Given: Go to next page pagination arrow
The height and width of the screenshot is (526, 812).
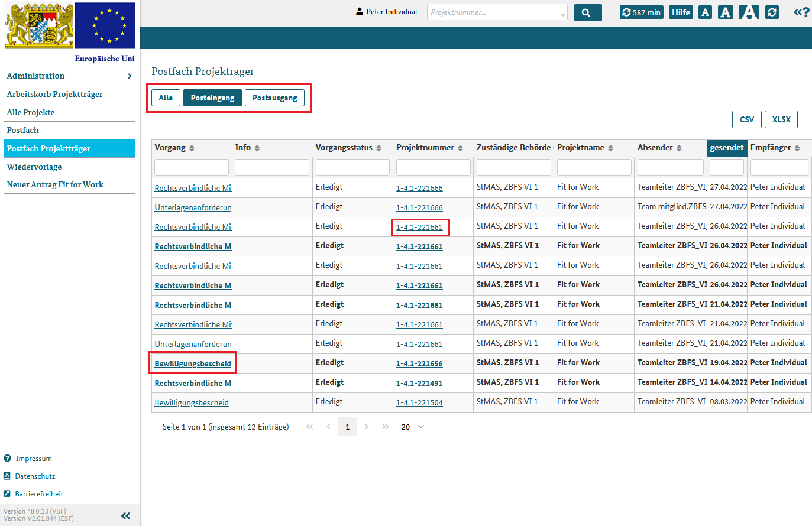Looking at the screenshot, I should tap(367, 427).
